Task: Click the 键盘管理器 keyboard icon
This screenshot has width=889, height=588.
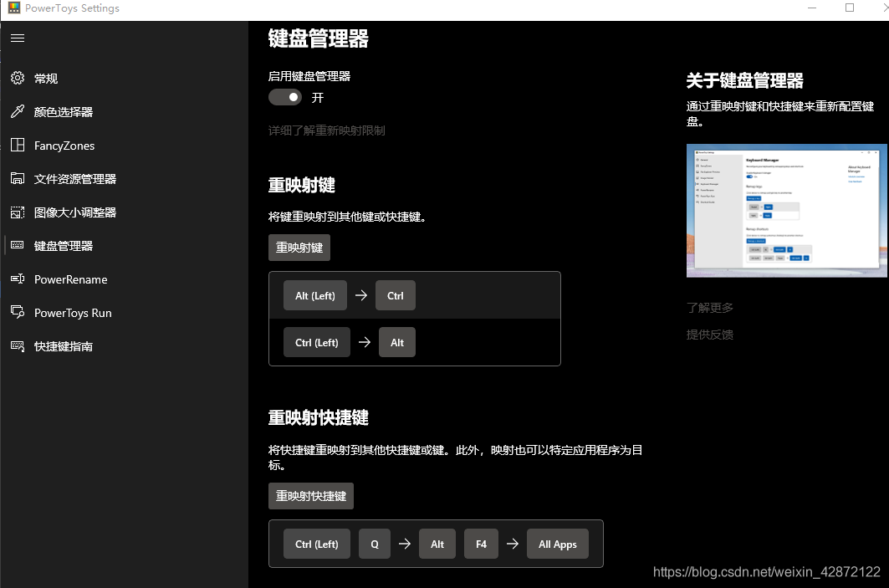Action: coord(18,246)
